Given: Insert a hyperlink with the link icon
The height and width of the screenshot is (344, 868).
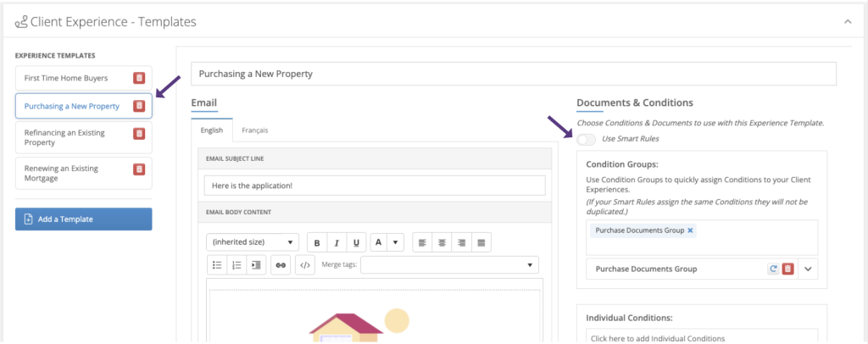Looking at the screenshot, I should pyautogui.click(x=281, y=265).
